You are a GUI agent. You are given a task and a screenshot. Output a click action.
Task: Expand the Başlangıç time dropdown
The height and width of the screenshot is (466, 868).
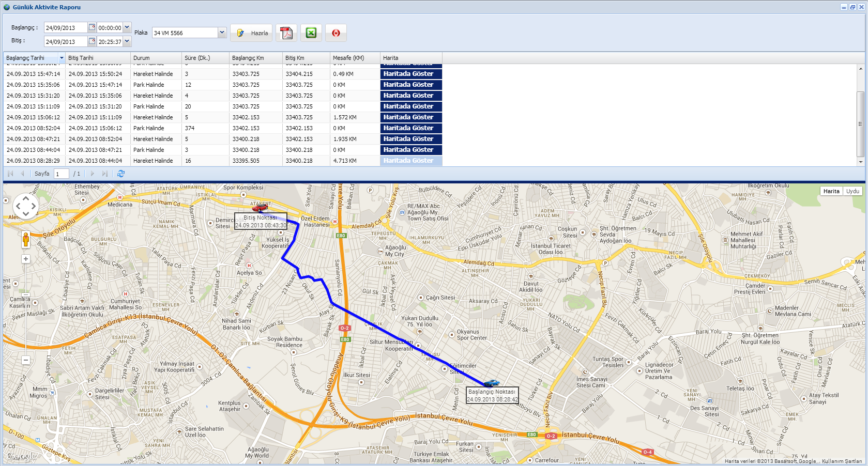(x=127, y=27)
